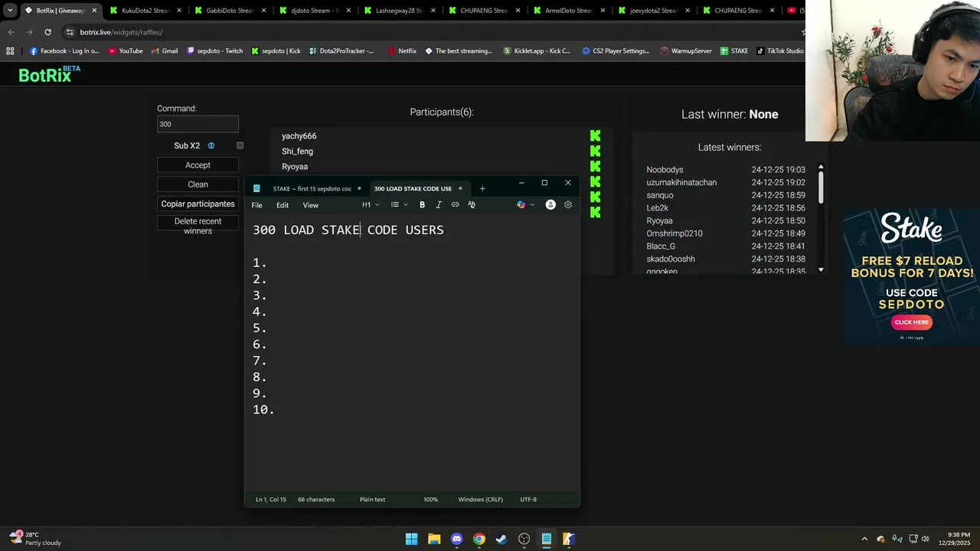The height and width of the screenshot is (551, 980).
Task: Open the Notepad View menu
Action: click(310, 205)
